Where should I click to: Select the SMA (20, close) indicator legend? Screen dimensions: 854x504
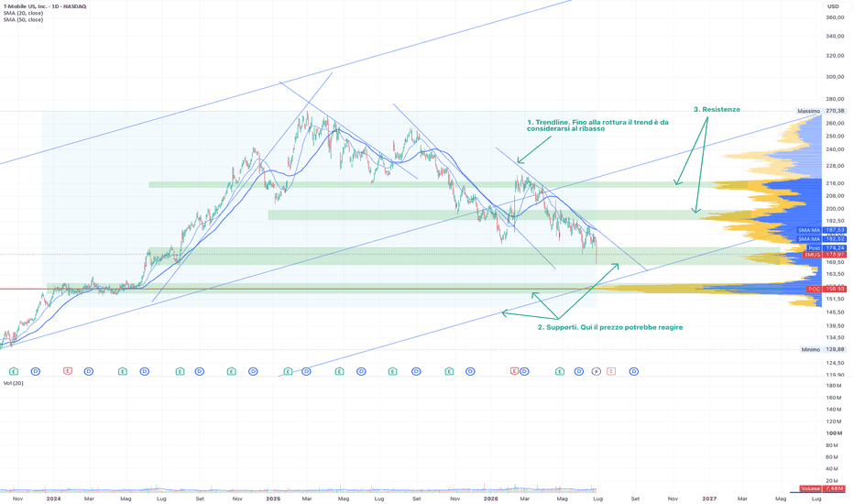pos(23,13)
